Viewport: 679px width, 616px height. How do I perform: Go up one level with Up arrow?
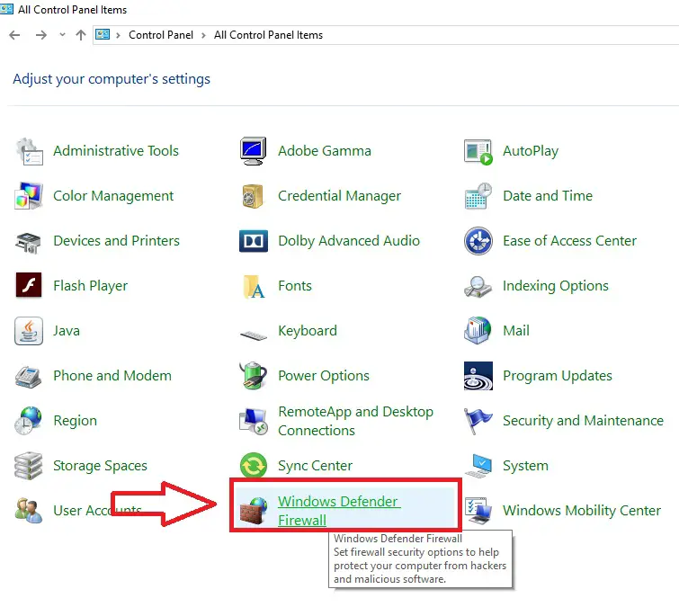[x=81, y=35]
